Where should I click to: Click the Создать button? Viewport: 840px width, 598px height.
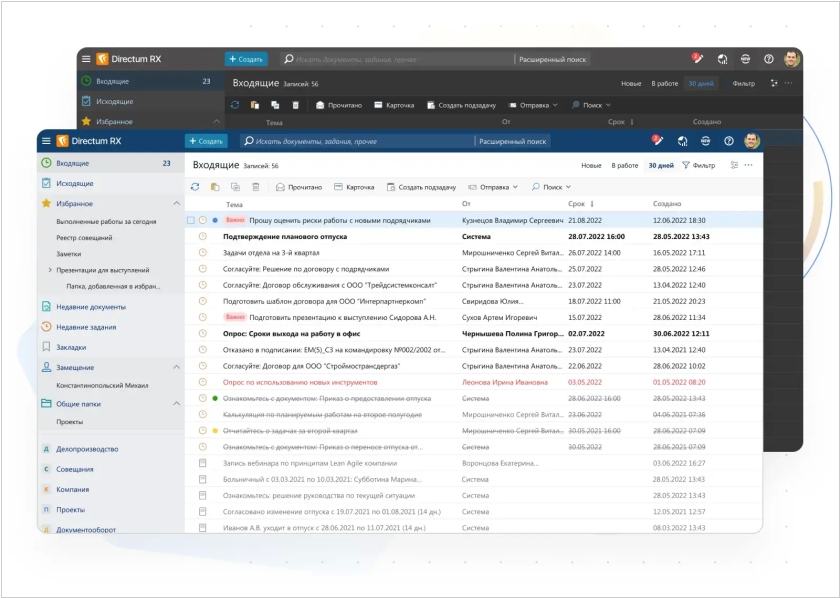coord(206,141)
